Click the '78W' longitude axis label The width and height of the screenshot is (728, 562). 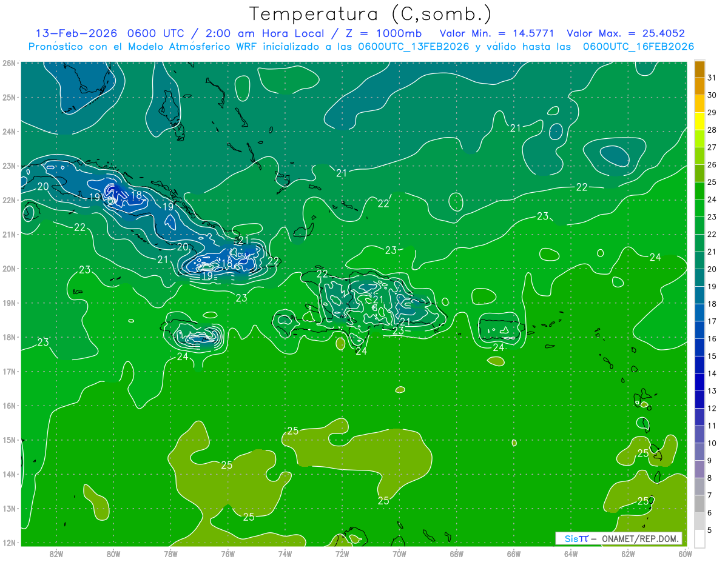[170, 553]
